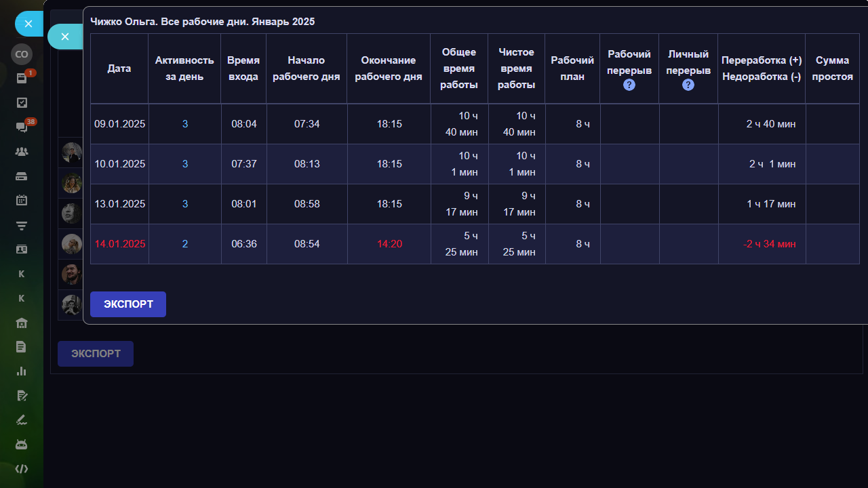The width and height of the screenshot is (868, 488).
Task: Click the Рабочий план column header
Action: [x=572, y=68]
